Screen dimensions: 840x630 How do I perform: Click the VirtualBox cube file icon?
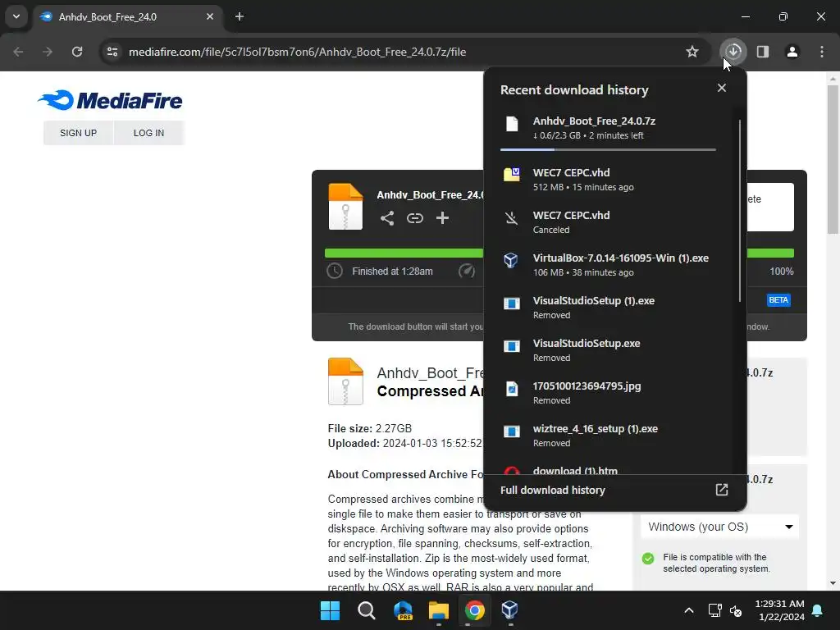pos(511,260)
